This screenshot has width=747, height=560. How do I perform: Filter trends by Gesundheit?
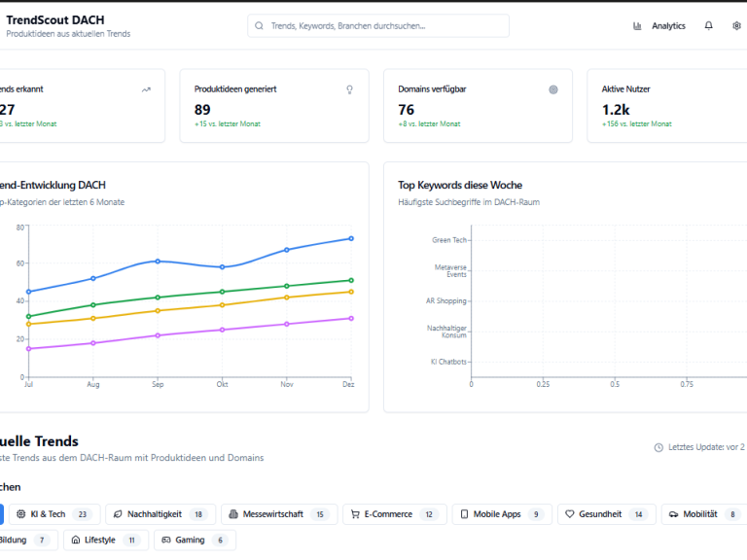(x=607, y=514)
